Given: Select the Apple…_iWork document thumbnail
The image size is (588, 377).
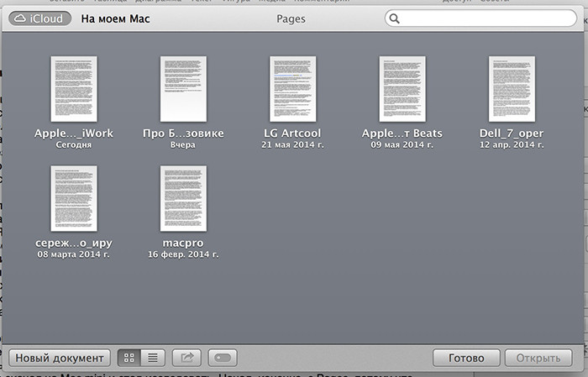Looking at the screenshot, I should point(74,90).
